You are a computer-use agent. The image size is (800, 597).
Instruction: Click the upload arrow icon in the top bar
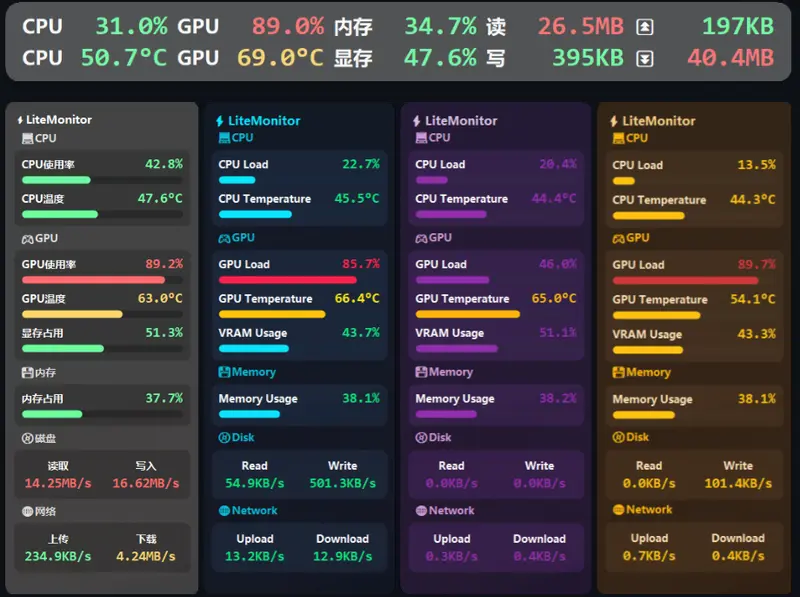point(647,26)
